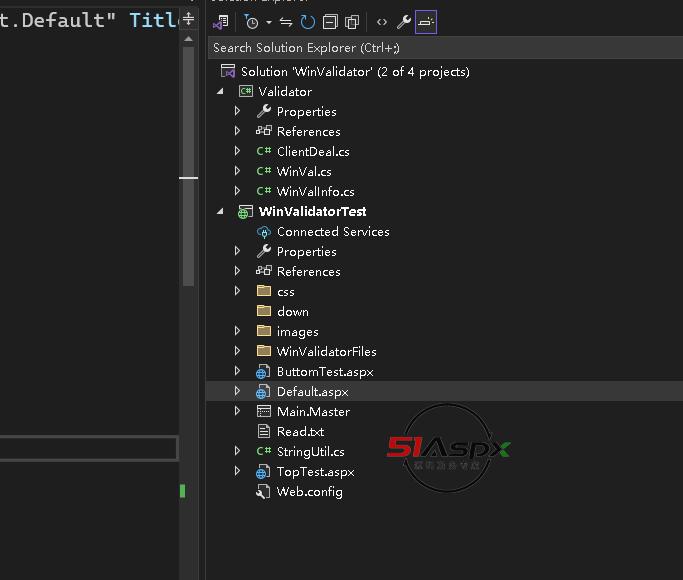This screenshot has height=580, width=683.
Task: Select the css folder icon
Action: 264,291
